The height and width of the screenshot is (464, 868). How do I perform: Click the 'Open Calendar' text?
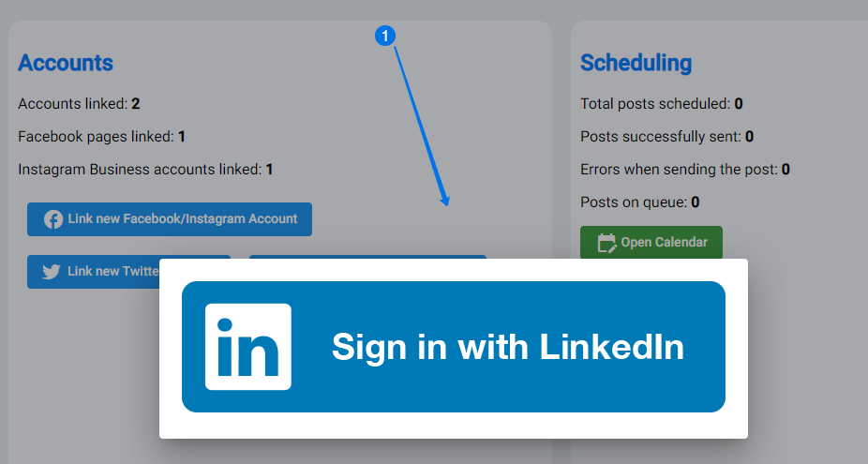(x=664, y=242)
